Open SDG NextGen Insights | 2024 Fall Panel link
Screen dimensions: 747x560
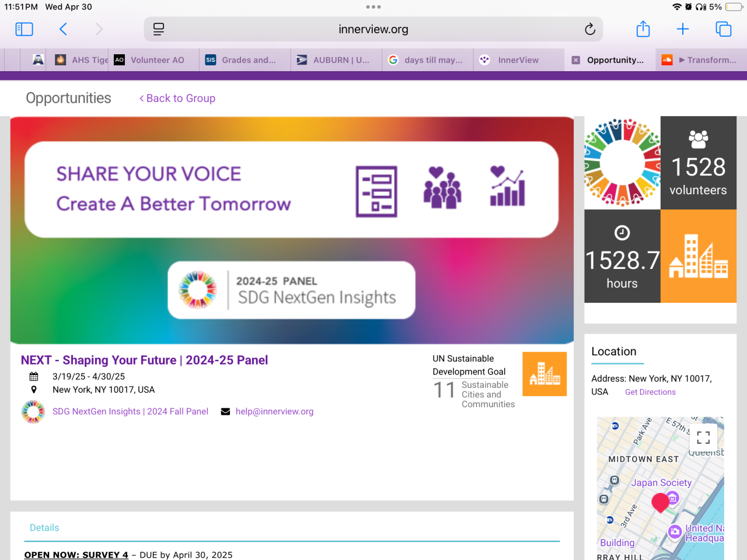130,412
